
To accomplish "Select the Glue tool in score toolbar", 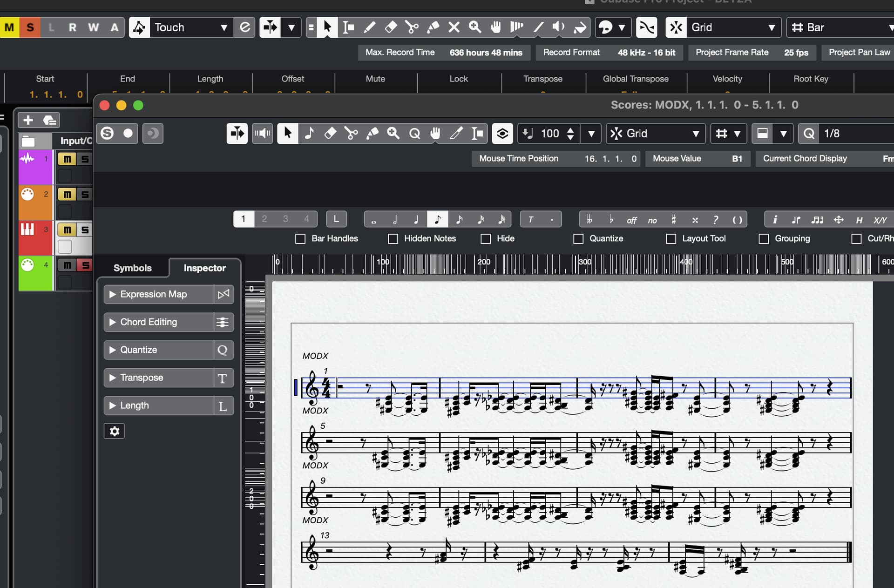I will point(372,134).
